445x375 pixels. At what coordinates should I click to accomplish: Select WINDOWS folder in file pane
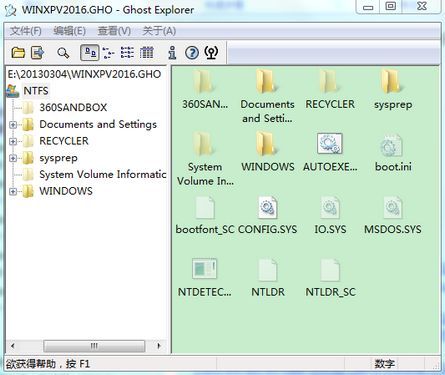click(x=267, y=144)
